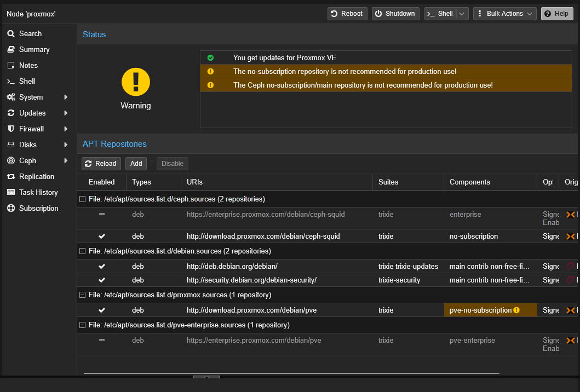Select disabled dash of enterprise debian/pve repository
This screenshot has height=392, width=580.
click(x=102, y=340)
